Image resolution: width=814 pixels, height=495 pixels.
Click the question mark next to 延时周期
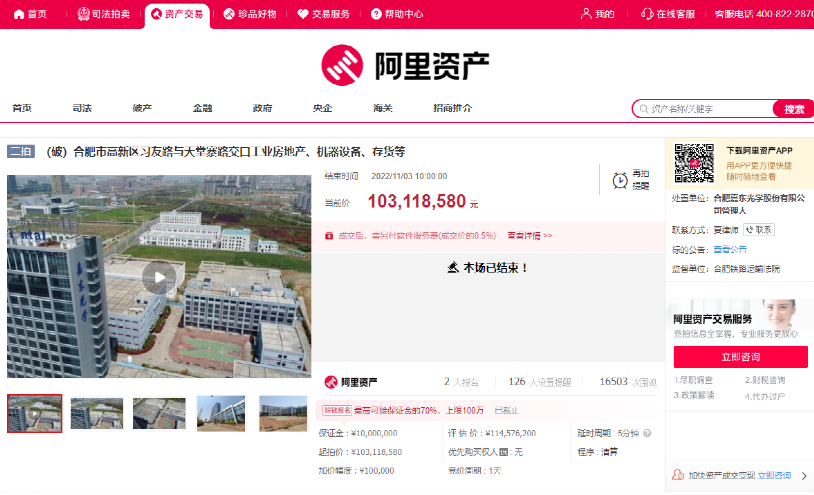click(647, 433)
